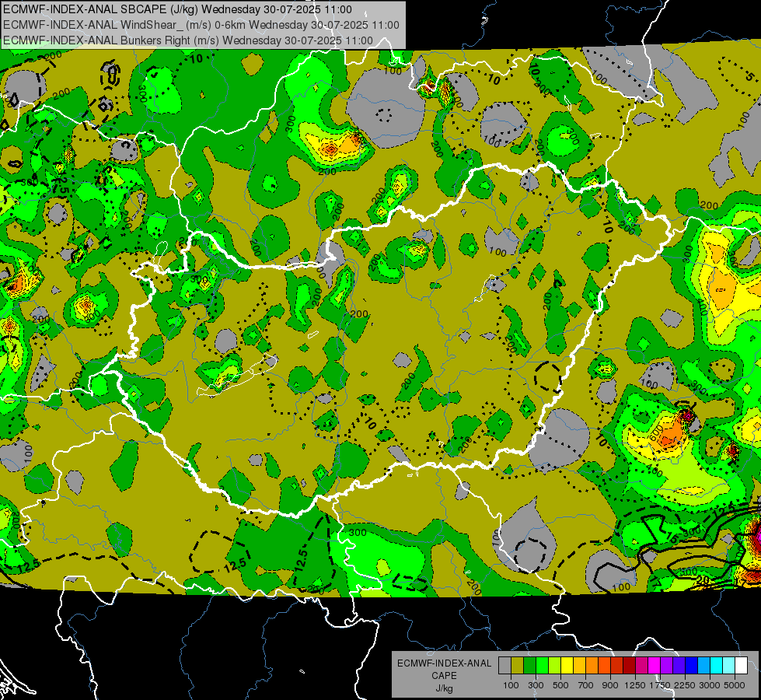Click the legend value 300
The height and width of the screenshot is (700, 761).
tap(536, 685)
